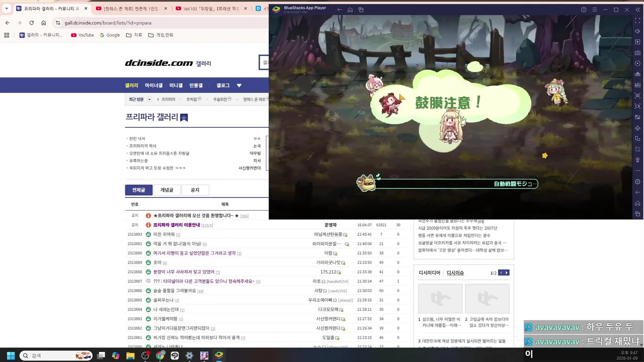Open recent apps in BlueStacks sidebar
The image size is (644, 362).
tap(637, 214)
